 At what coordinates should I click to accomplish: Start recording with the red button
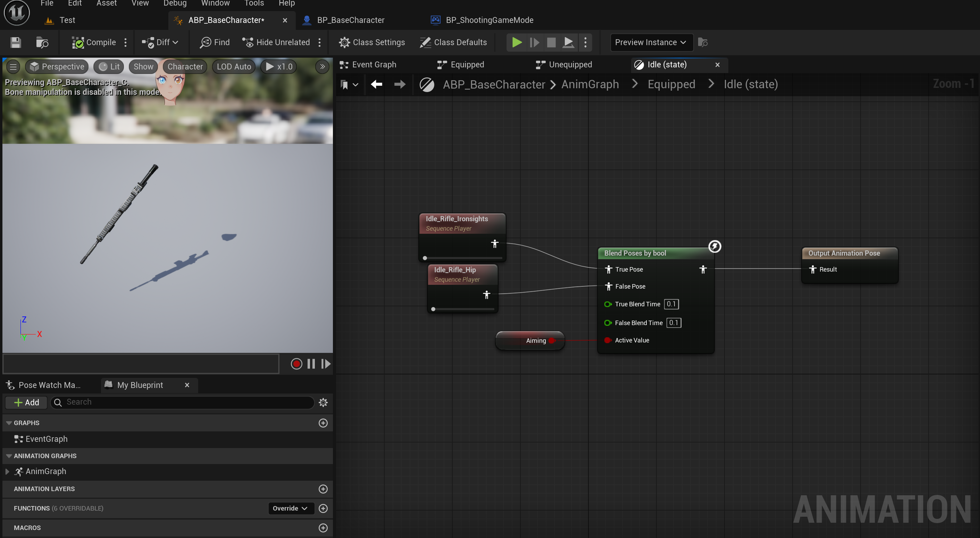tap(296, 364)
